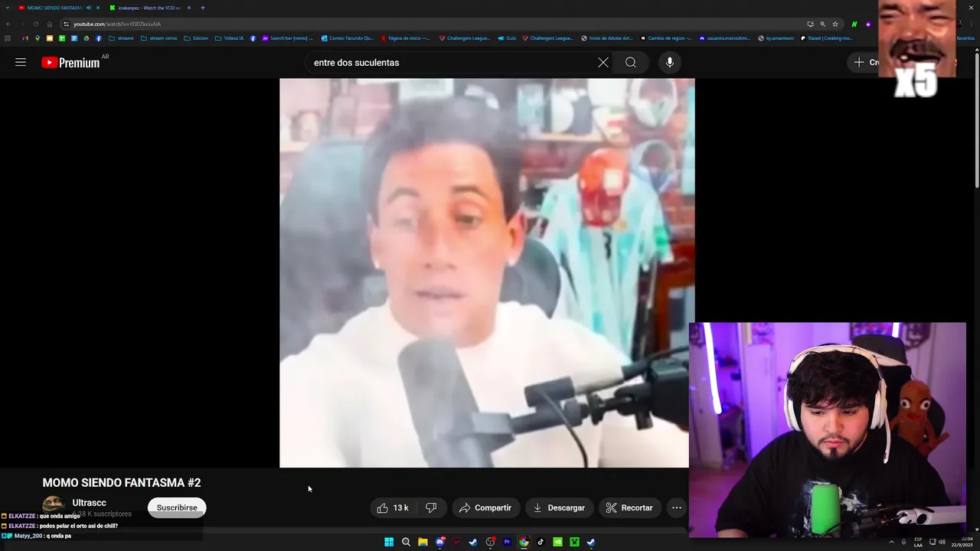Viewport: 980px width, 551px height.
Task: Go back in browser history
Action: point(8,24)
